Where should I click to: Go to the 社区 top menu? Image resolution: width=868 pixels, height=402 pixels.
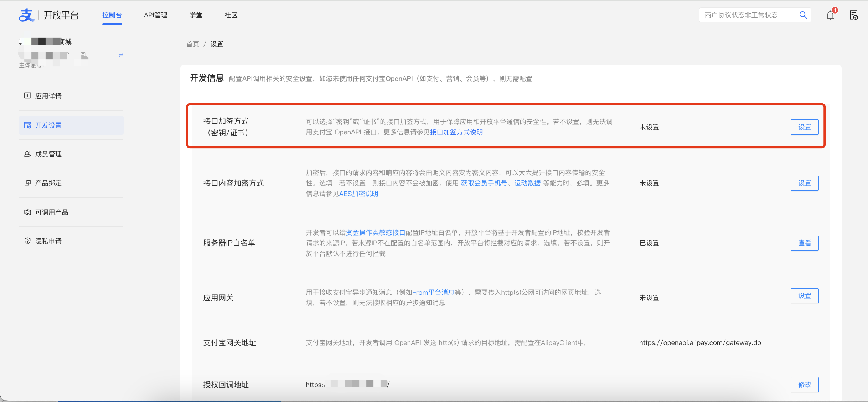coord(231,15)
